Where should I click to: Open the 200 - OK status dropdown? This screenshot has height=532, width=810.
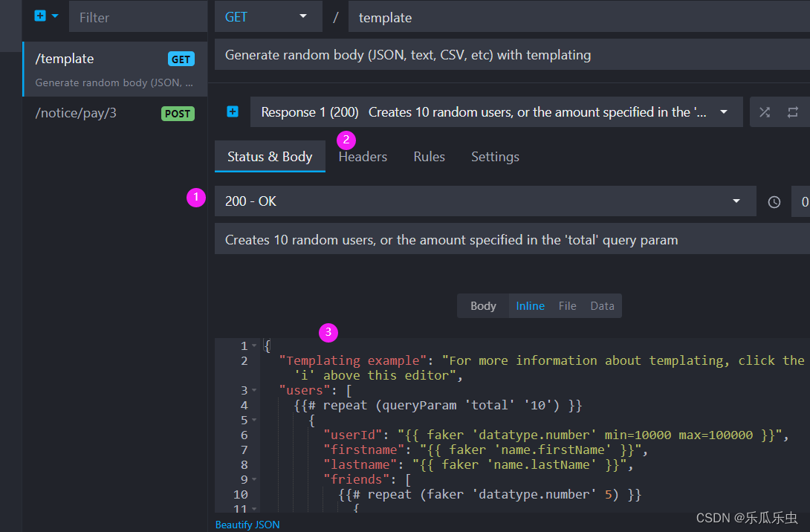pyautogui.click(x=485, y=201)
